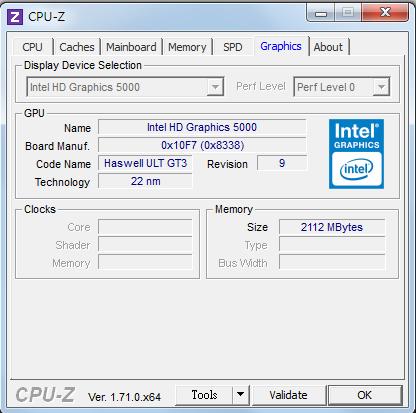Click the empty Core clock field
416x413 pixels.
pos(145,227)
